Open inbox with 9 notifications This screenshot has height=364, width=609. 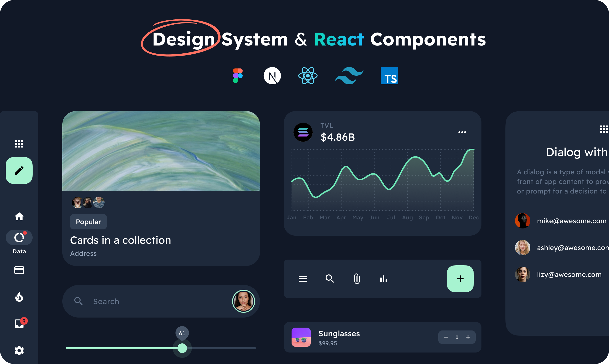click(19, 324)
